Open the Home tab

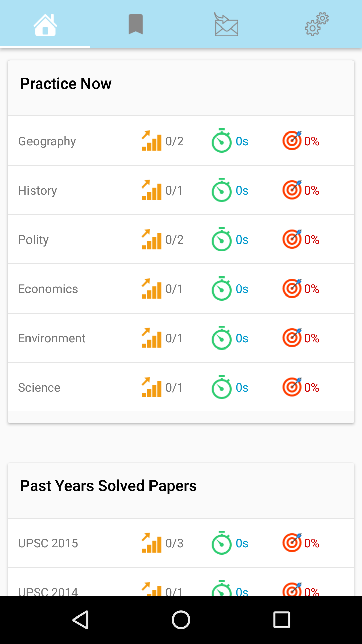point(45,24)
